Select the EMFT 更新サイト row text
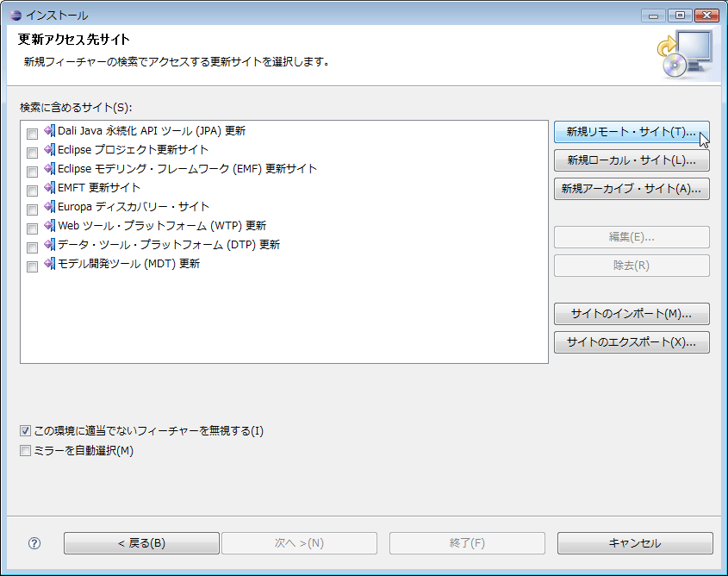This screenshot has height=576, width=728. (99, 188)
